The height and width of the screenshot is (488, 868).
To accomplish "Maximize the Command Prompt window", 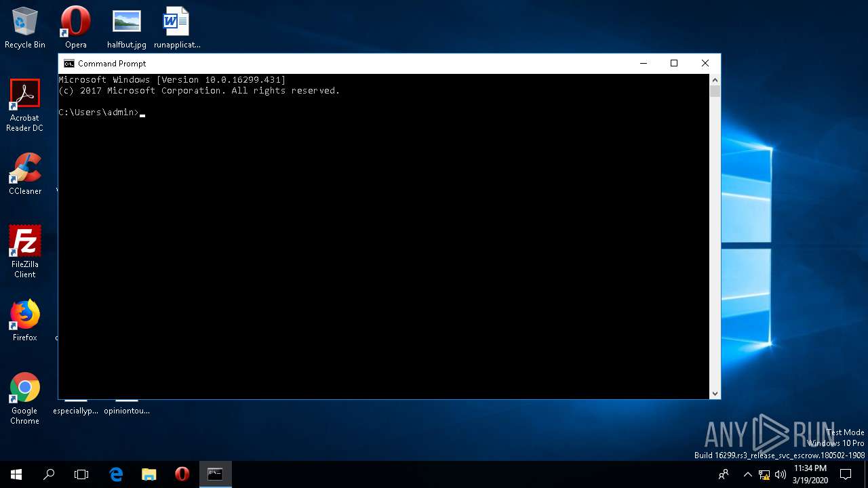I will click(674, 64).
